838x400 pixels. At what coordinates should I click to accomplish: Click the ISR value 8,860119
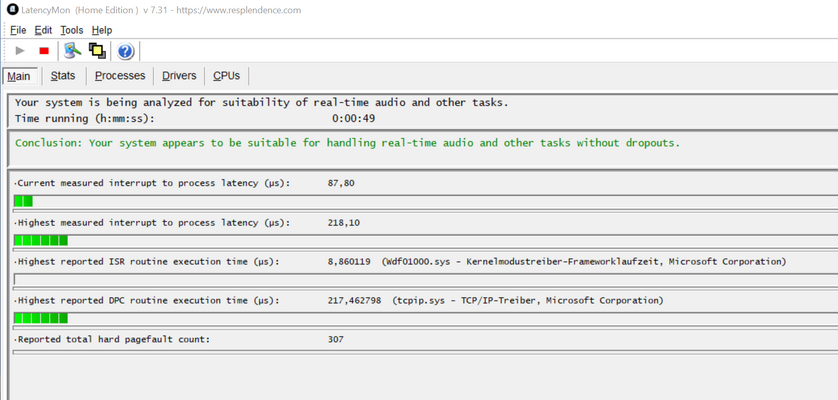click(349, 261)
